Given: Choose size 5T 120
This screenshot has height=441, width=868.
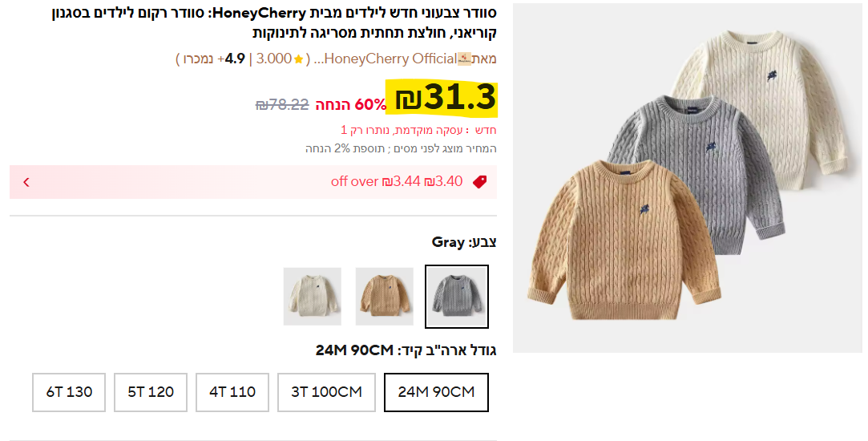Looking at the screenshot, I should (x=151, y=392).
